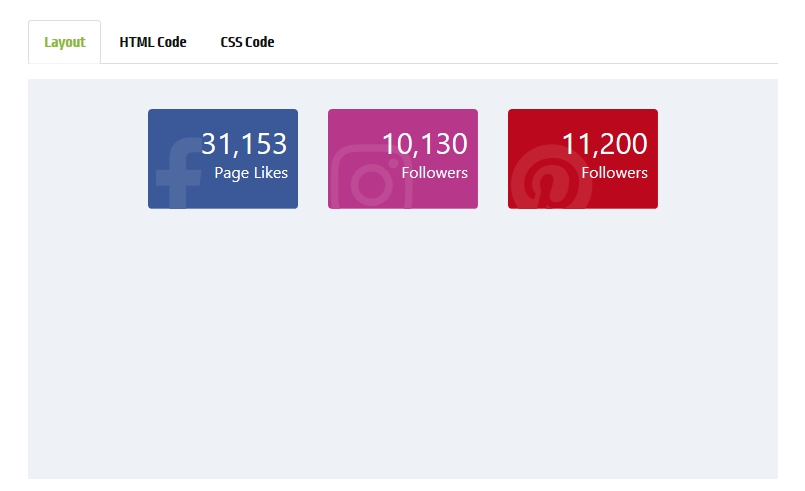Click Followers text on the Pinterest card
The image size is (805, 491).
pyautogui.click(x=614, y=173)
